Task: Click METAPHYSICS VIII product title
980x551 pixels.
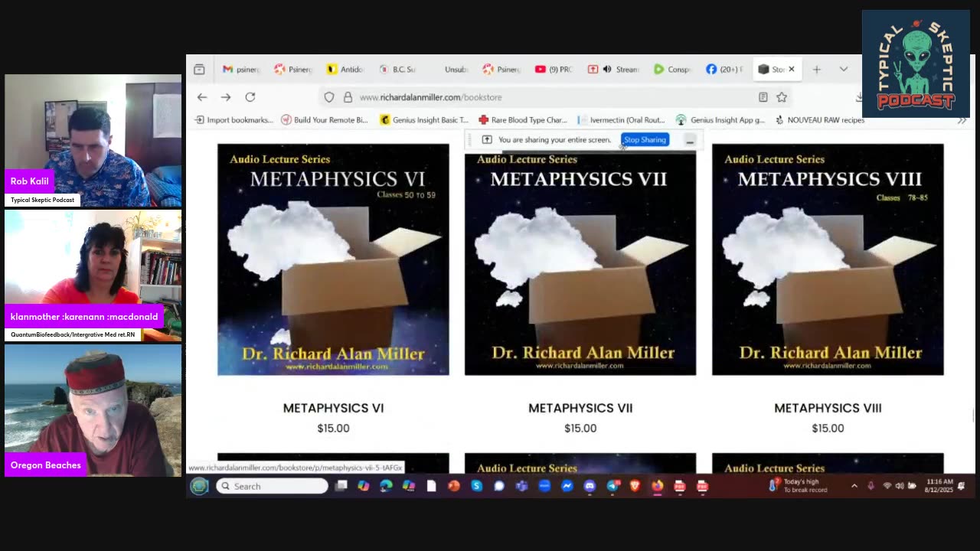Action: [x=828, y=408]
